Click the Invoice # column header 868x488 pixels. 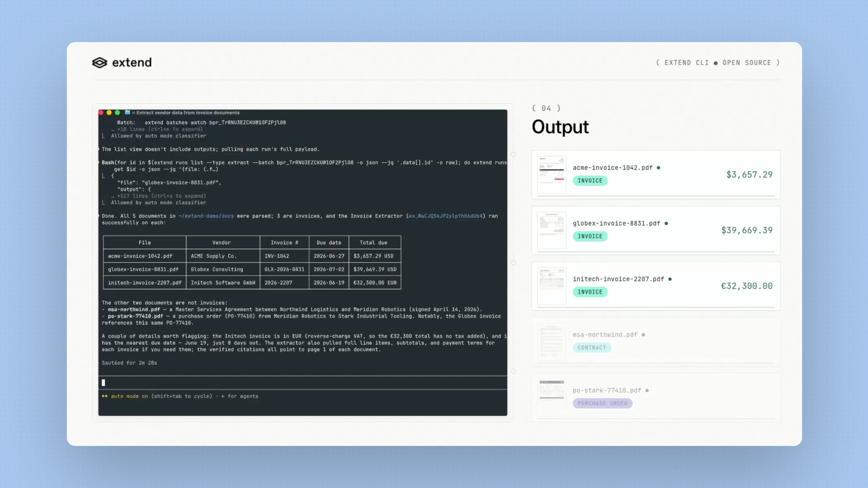point(284,243)
